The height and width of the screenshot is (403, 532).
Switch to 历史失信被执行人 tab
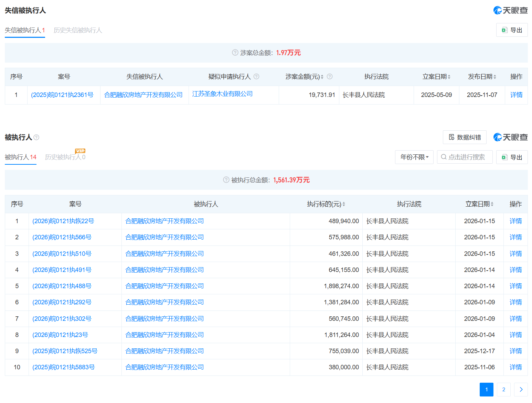click(78, 30)
